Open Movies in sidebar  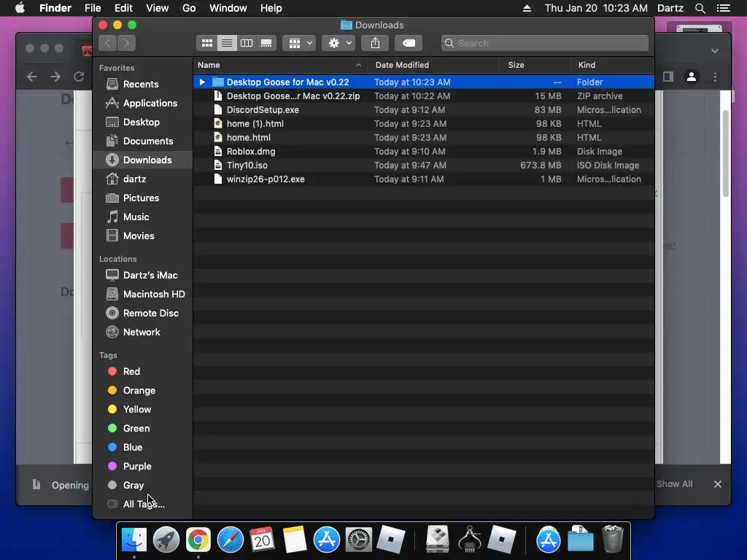[143, 236]
